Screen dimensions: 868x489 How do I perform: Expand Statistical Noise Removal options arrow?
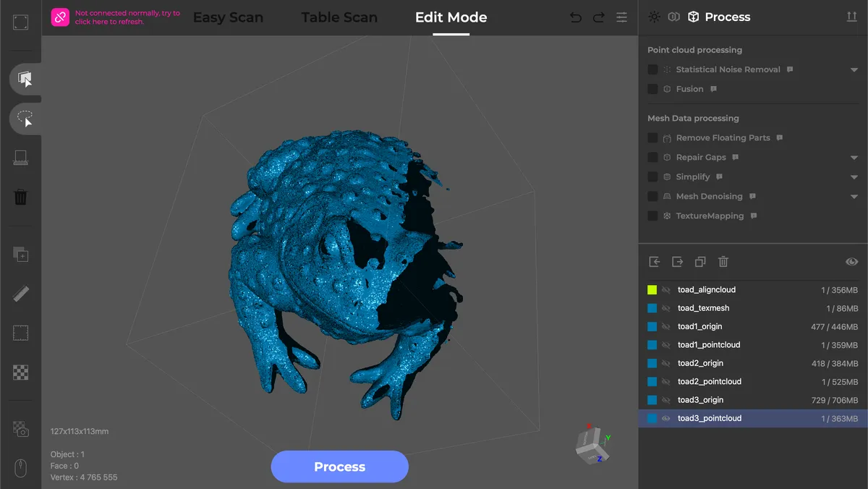pyautogui.click(x=854, y=70)
